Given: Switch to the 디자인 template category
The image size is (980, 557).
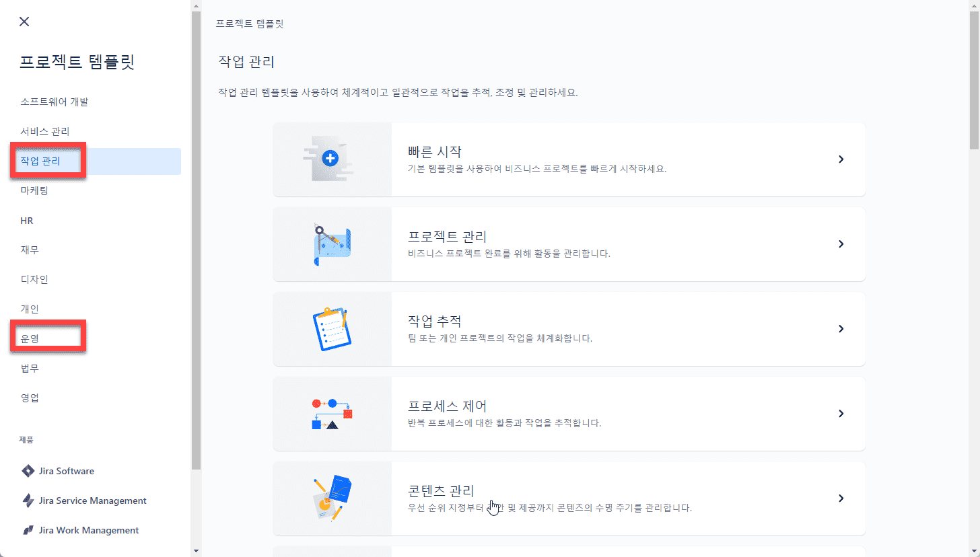Looking at the screenshot, I should [34, 279].
